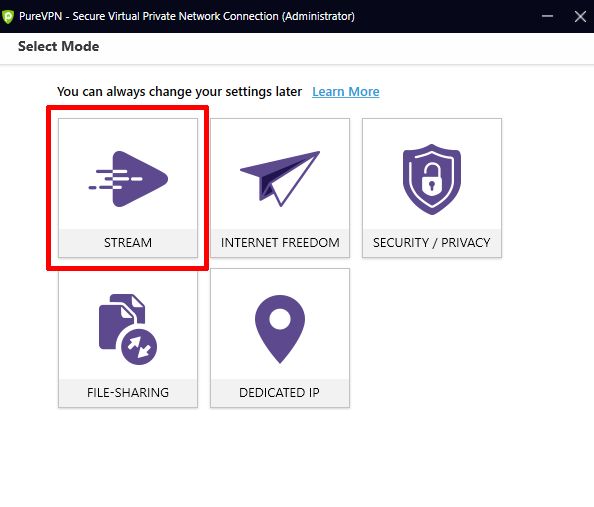
Task: Click the speed lines beside Stream arrow
Action: [x=109, y=179]
